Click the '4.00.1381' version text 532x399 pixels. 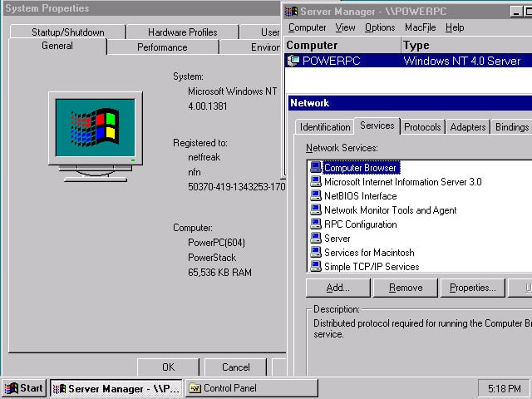[208, 106]
